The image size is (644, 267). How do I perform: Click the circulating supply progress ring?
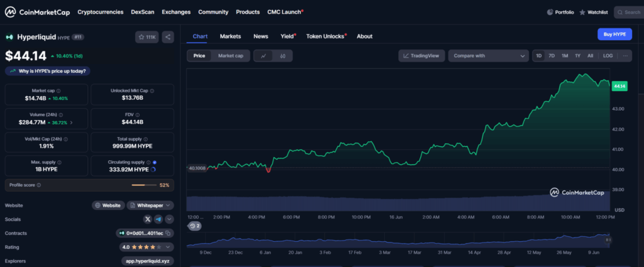click(x=153, y=170)
